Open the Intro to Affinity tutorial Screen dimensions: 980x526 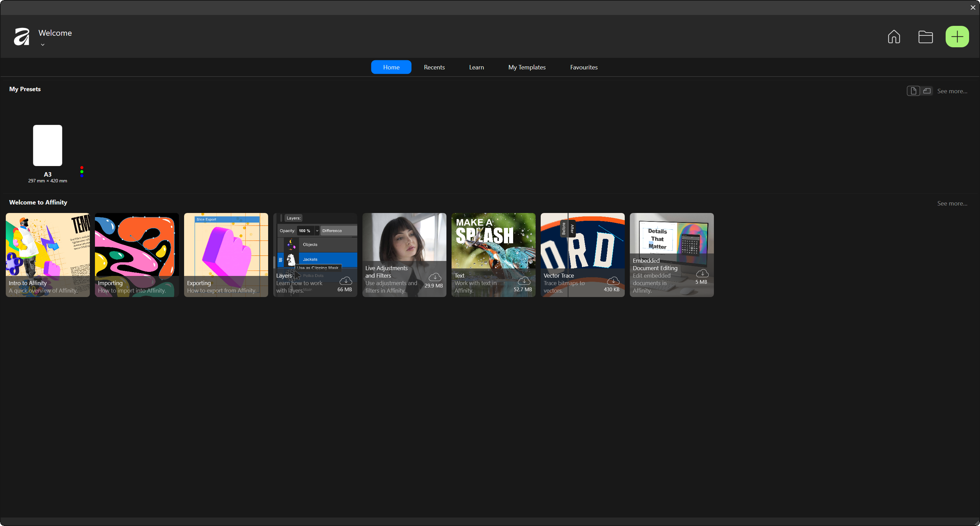click(48, 255)
